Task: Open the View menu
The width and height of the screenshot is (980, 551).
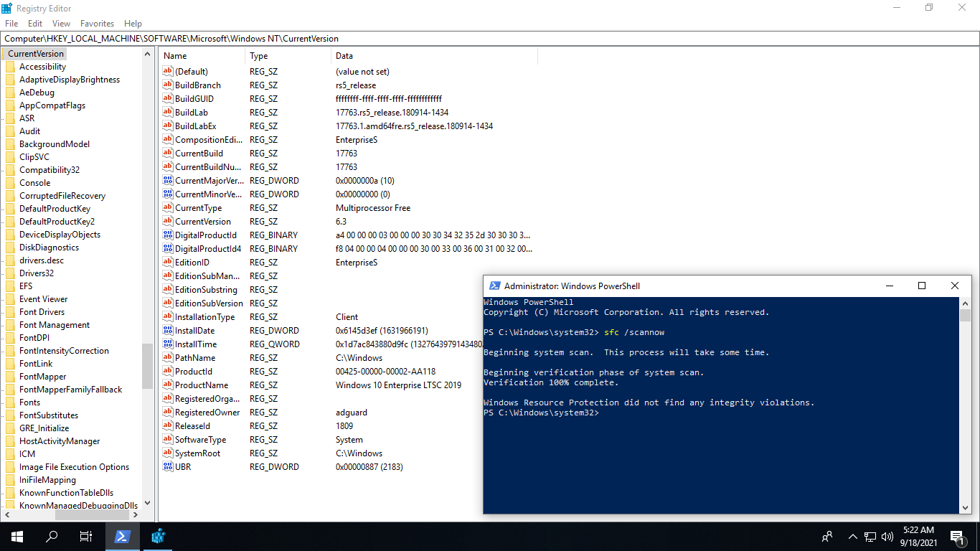Action: [x=62, y=24]
